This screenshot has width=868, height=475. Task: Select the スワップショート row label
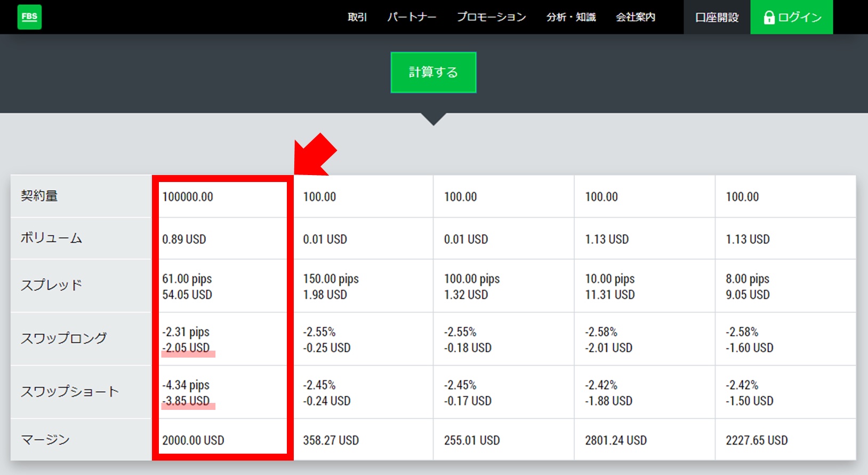tap(69, 391)
